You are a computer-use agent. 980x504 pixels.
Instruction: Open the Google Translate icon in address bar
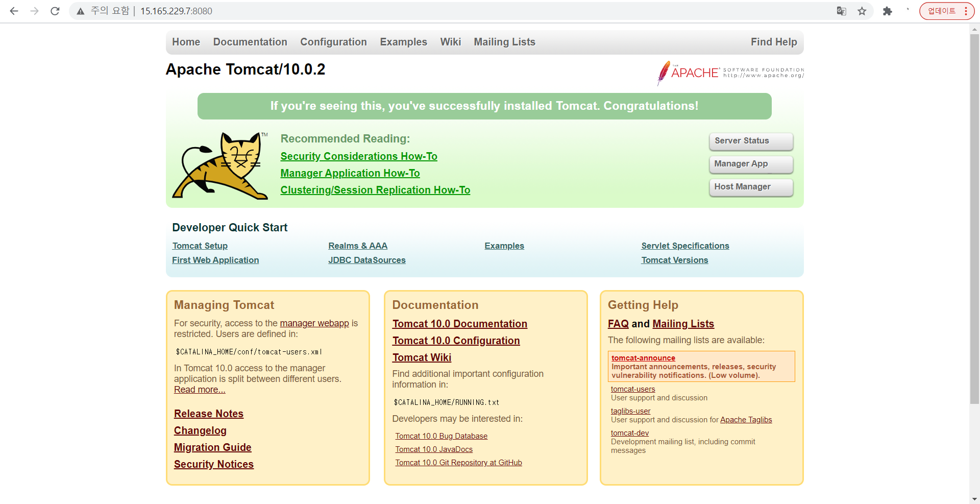coord(842,11)
